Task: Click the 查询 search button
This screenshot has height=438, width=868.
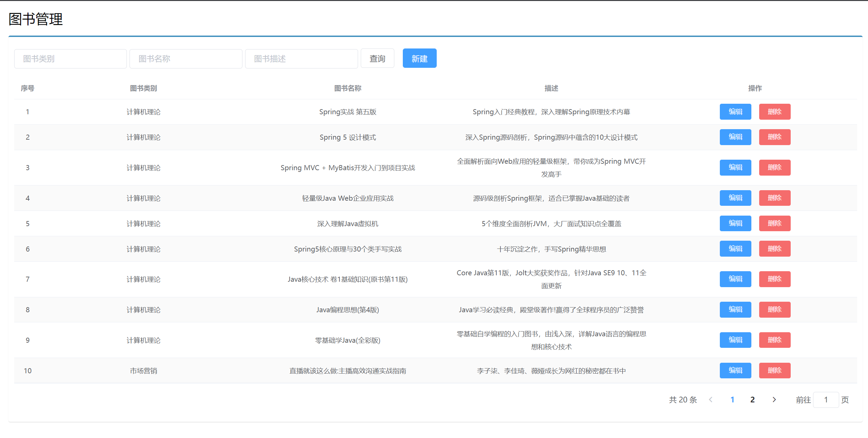Action: (377, 58)
